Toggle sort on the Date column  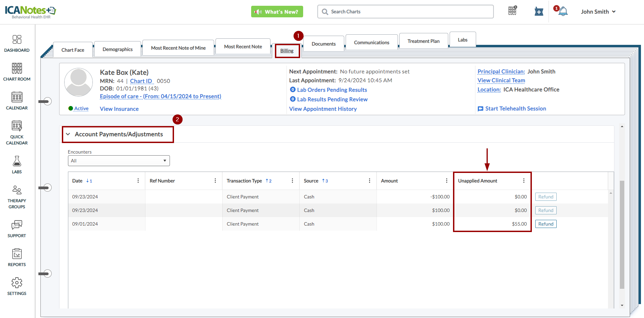point(77,181)
